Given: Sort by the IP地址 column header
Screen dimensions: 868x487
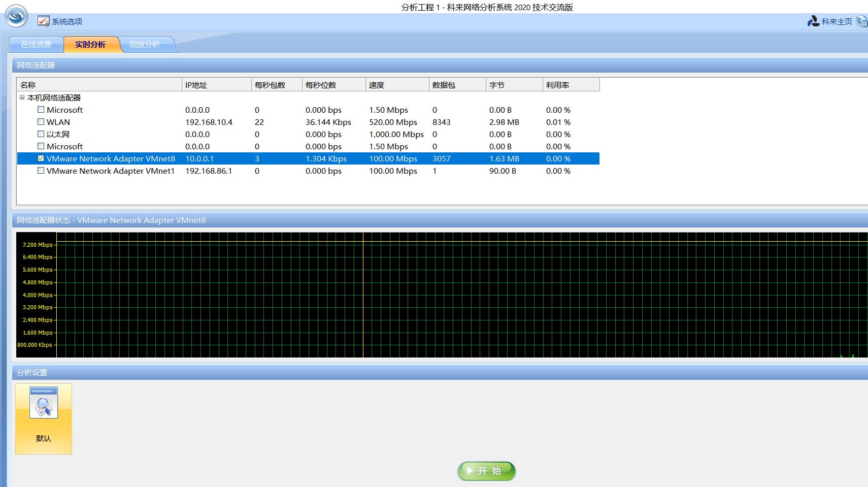Looking at the screenshot, I should pos(217,85).
